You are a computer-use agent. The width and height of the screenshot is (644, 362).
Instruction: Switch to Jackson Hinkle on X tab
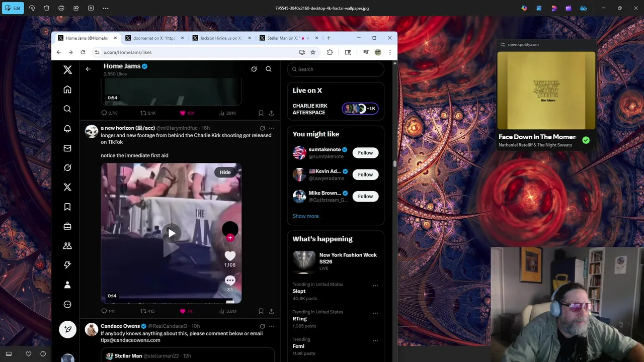point(220,38)
